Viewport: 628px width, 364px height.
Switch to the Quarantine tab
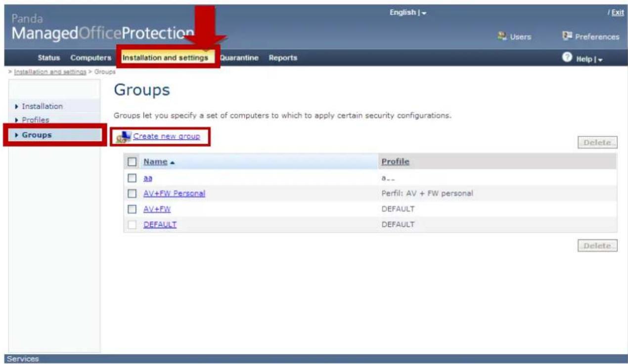pyautogui.click(x=239, y=58)
